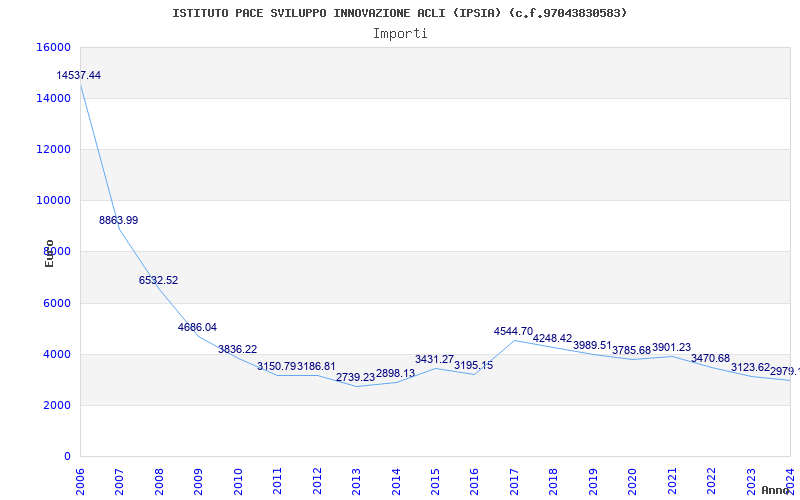
Task: Click the chart title ISTITUTO PACE SVILUPPO INNOVAZIONE
Action: coord(400,13)
